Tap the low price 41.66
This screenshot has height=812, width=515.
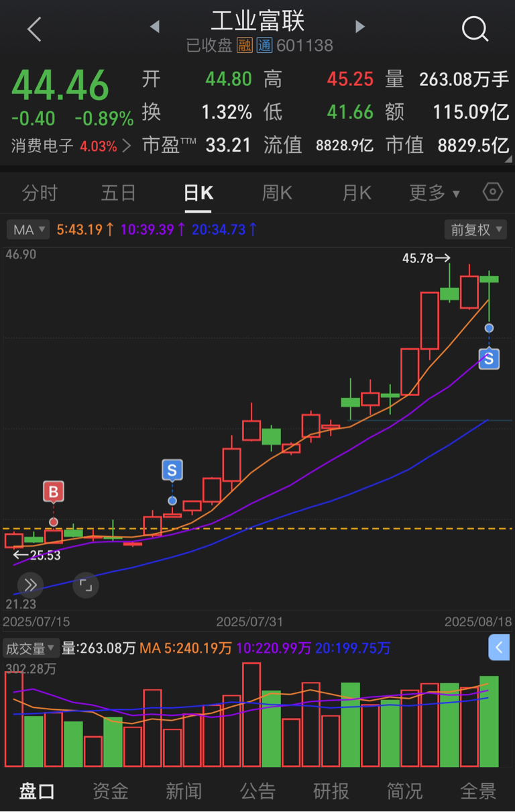click(350, 111)
